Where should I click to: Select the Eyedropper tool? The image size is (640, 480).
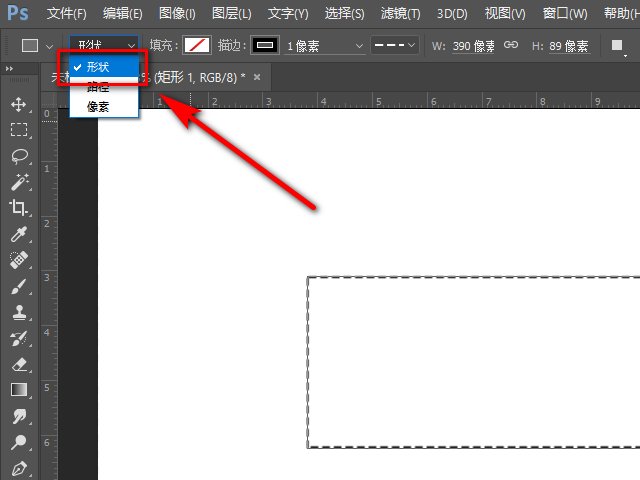pyautogui.click(x=18, y=234)
